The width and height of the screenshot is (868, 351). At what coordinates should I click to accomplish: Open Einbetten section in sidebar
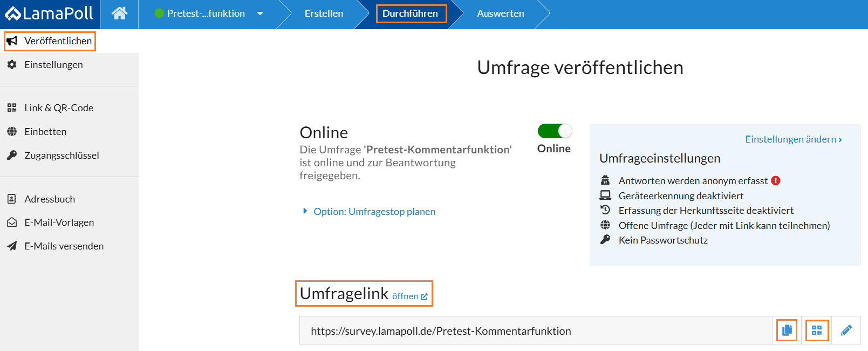coord(45,132)
